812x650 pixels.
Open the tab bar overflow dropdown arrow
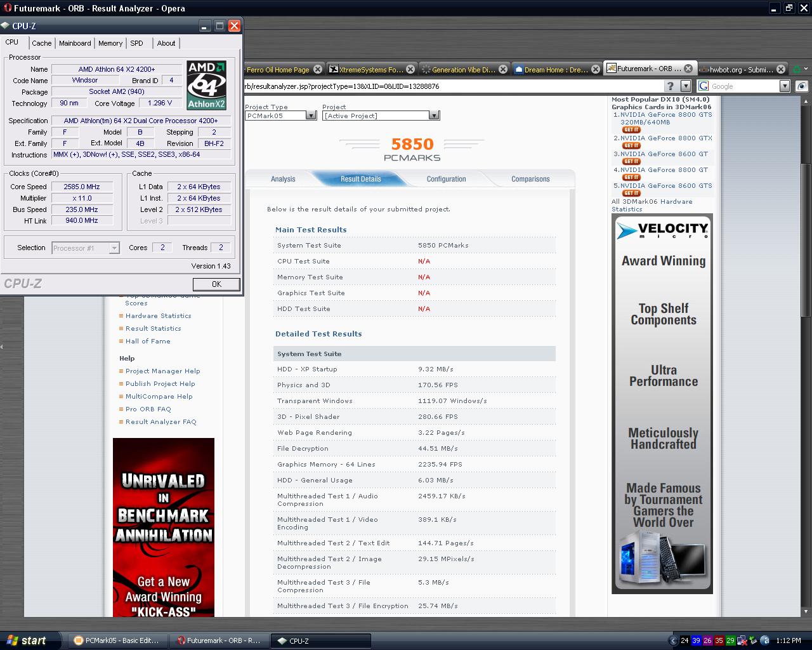(806, 69)
